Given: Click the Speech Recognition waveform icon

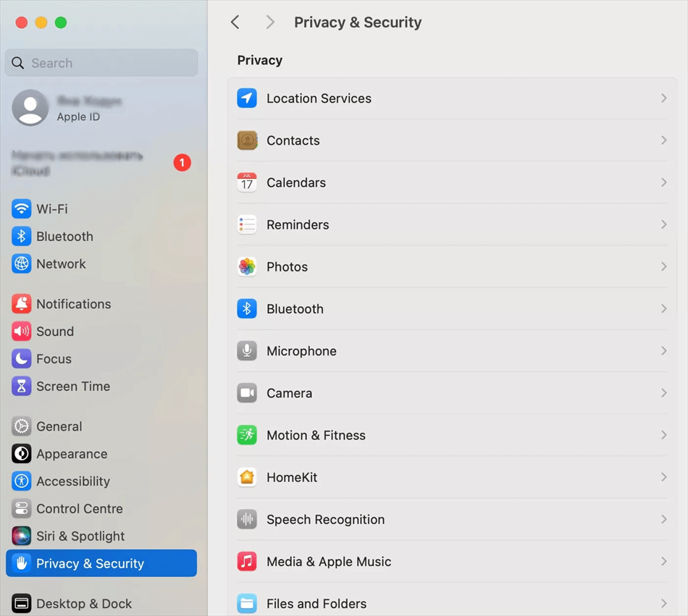Looking at the screenshot, I should coord(247,519).
